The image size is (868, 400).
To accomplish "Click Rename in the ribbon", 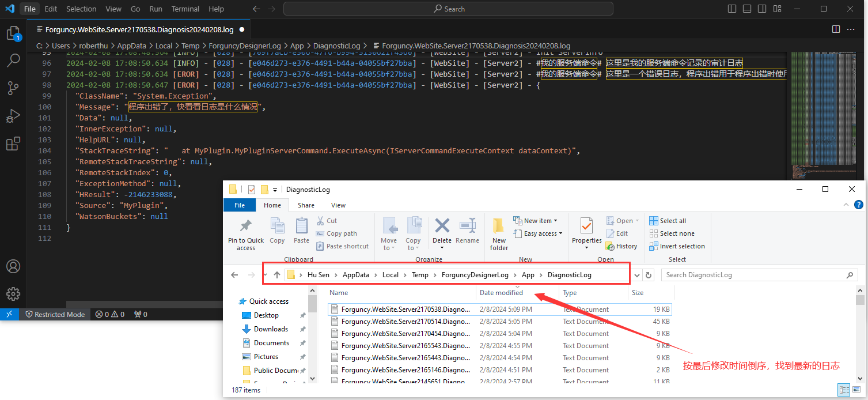I will coord(467,231).
